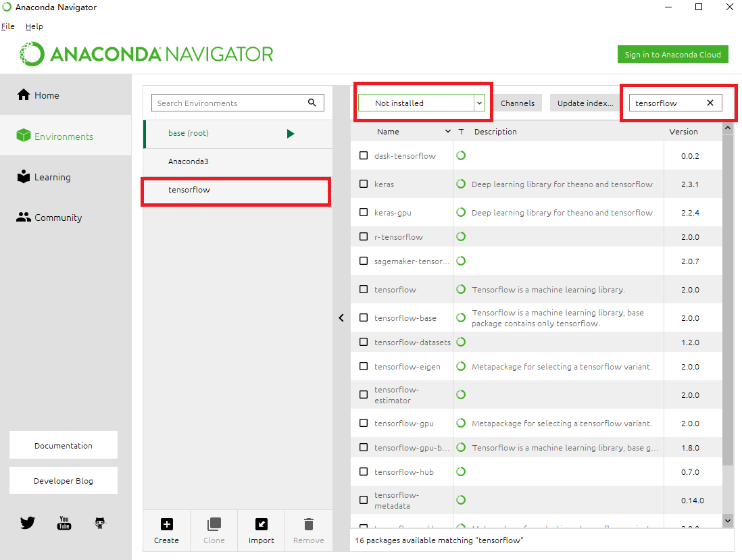Click the Learning book icon
Image resolution: width=742 pixels, height=560 pixels.
[x=23, y=176]
